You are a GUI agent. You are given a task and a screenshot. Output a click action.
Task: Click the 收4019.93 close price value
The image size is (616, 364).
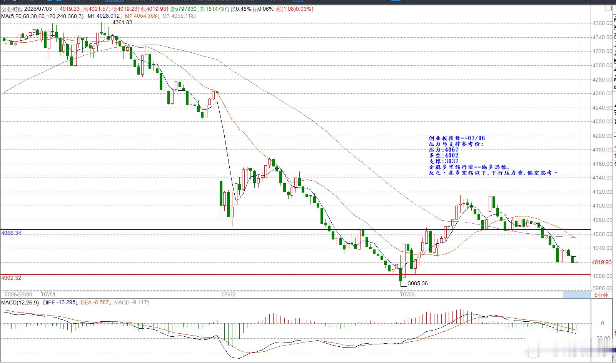click(154, 9)
